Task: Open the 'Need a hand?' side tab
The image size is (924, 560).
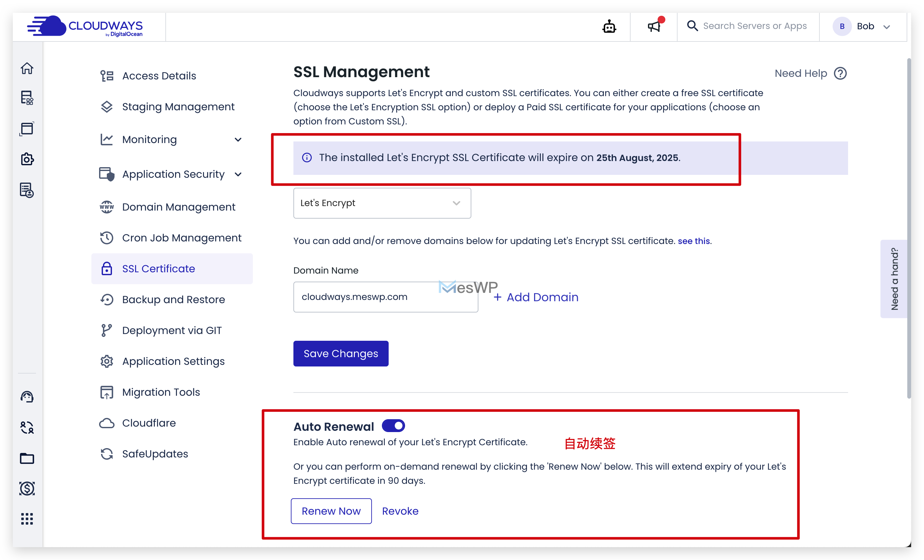Action: pyautogui.click(x=895, y=279)
